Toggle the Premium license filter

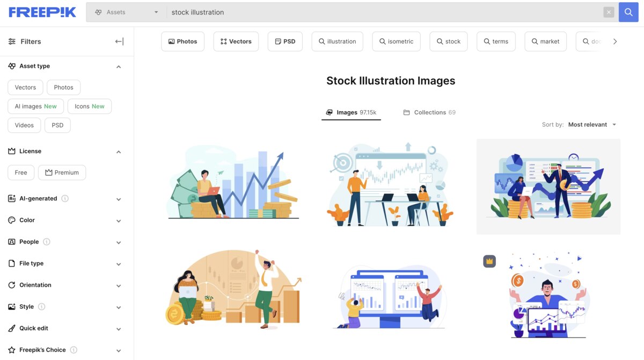pyautogui.click(x=62, y=172)
